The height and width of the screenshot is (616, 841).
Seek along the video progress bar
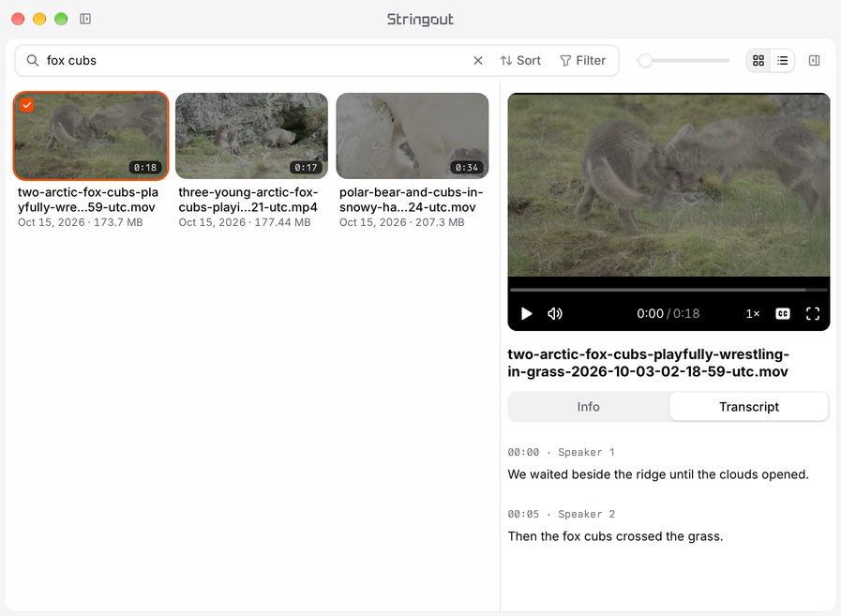click(668, 290)
